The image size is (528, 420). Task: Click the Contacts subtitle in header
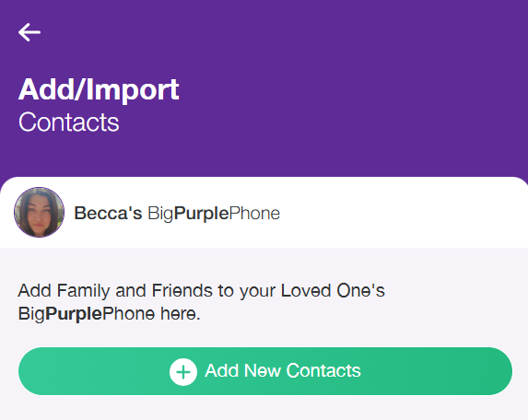(69, 122)
